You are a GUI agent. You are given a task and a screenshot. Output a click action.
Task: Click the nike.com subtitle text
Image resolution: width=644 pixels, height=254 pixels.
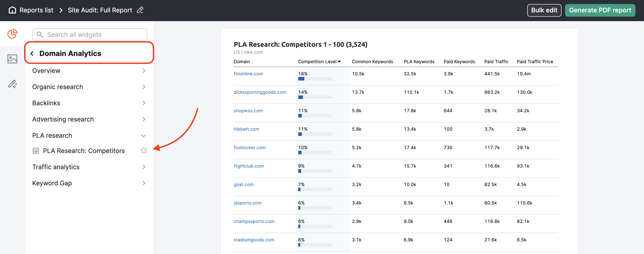point(253,52)
